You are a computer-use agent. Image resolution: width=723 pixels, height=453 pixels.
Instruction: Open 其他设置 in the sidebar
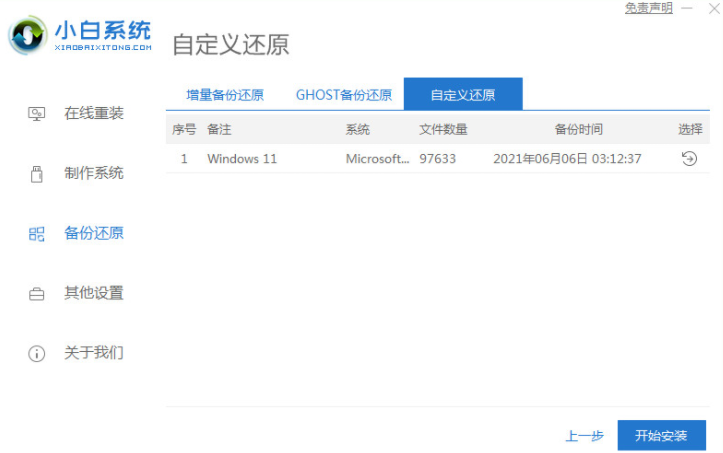coord(94,293)
